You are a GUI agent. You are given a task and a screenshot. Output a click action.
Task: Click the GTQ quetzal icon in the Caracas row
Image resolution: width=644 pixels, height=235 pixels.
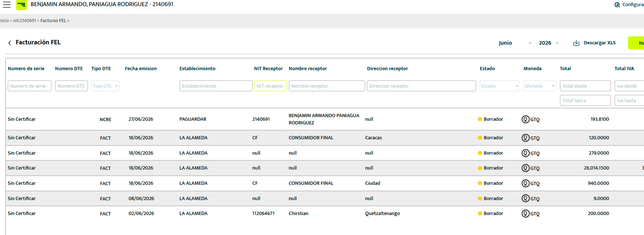[525, 138]
